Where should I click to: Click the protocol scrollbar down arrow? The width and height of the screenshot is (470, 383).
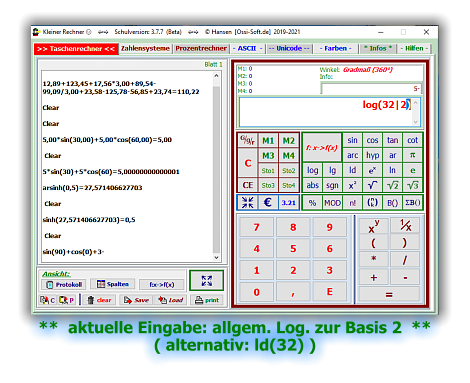click(216, 257)
